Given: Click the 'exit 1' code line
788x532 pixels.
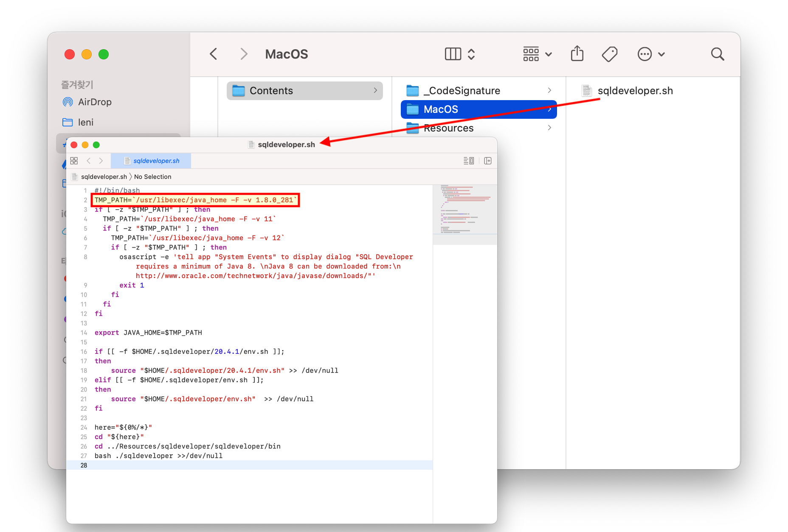Looking at the screenshot, I should 132,285.
